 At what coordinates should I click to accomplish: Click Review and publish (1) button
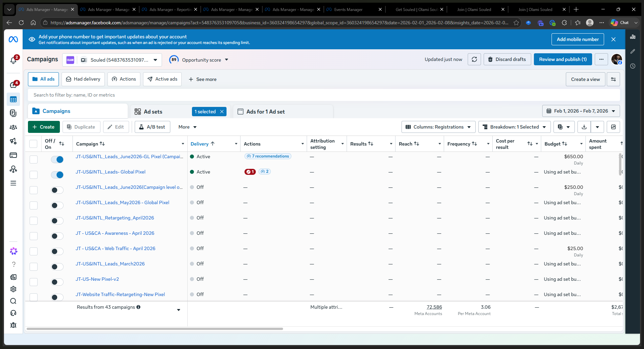coord(563,59)
